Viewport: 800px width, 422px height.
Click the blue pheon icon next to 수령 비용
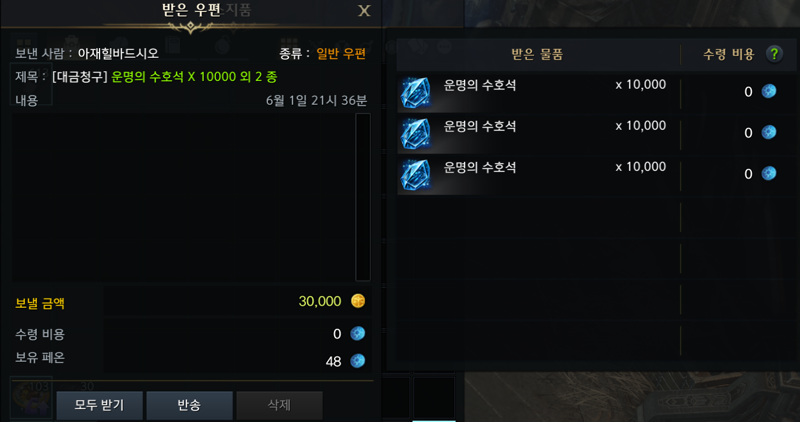(358, 334)
